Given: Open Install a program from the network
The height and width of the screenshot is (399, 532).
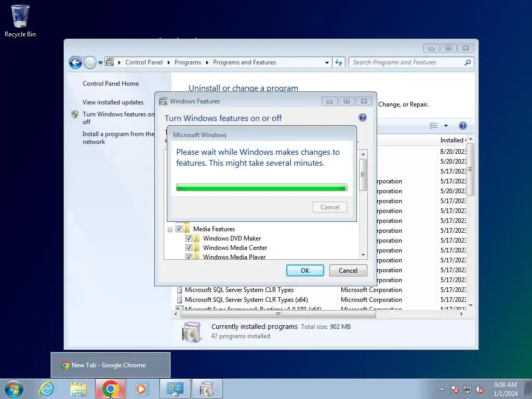Looking at the screenshot, I should click(118, 138).
